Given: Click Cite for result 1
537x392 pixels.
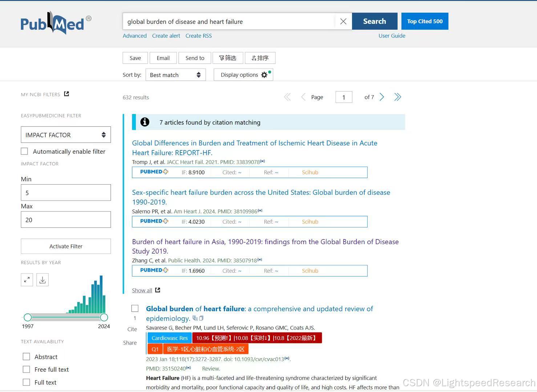Looking at the screenshot, I should [132, 329].
